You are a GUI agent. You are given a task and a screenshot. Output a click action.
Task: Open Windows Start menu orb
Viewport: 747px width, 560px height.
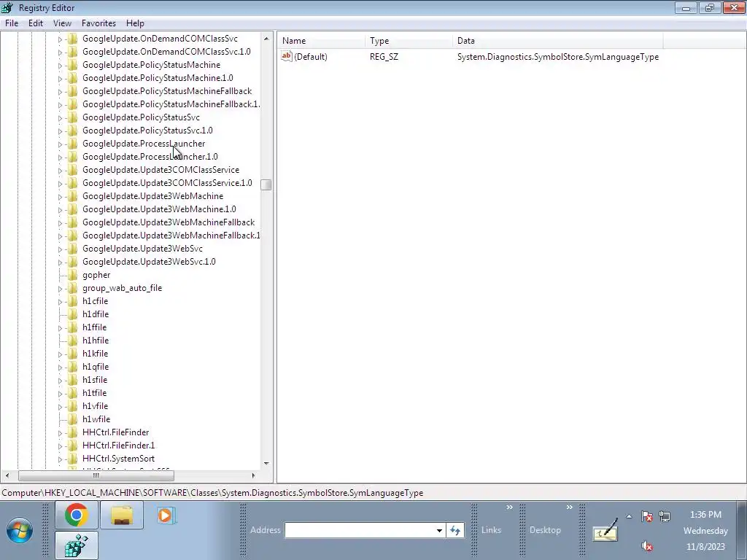[x=20, y=531]
